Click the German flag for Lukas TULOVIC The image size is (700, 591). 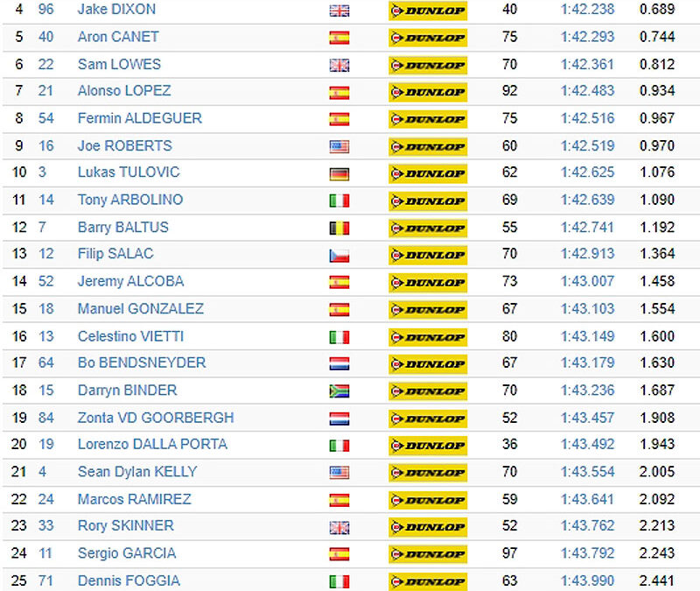point(339,173)
